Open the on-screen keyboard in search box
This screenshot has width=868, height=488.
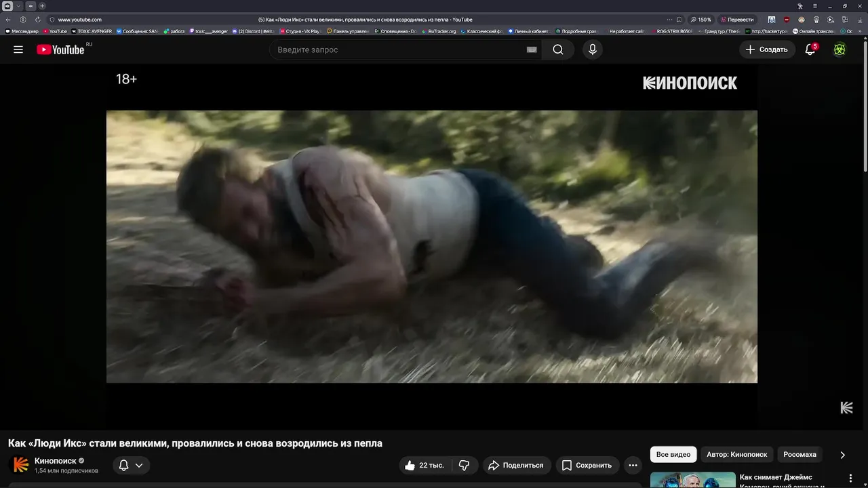pos(532,49)
